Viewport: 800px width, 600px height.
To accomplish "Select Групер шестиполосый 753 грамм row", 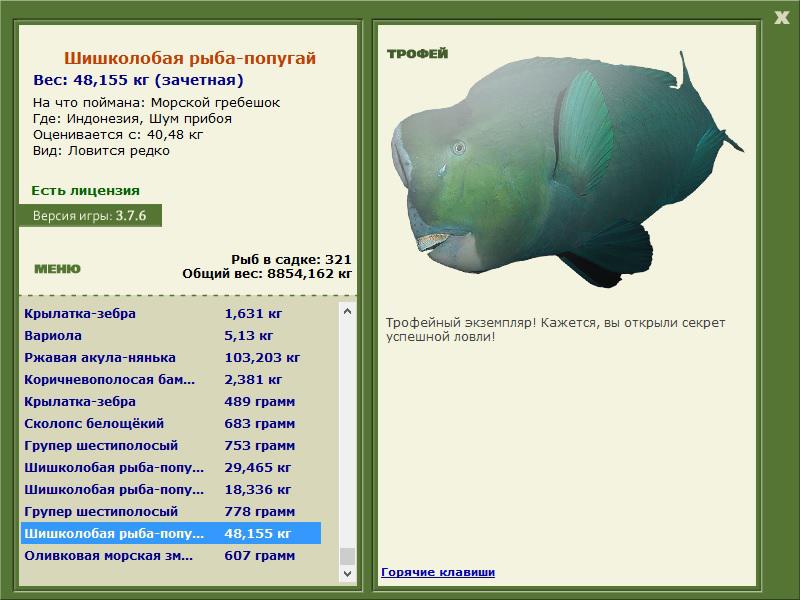I will coord(170,445).
